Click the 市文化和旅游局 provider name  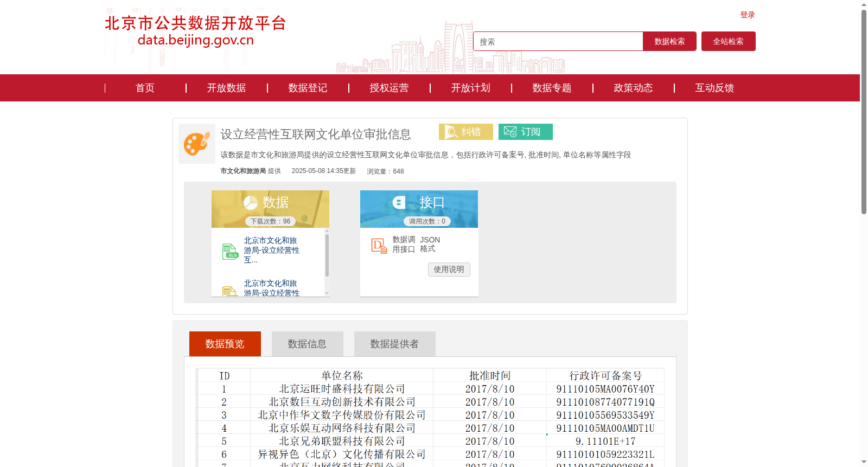coord(243,171)
